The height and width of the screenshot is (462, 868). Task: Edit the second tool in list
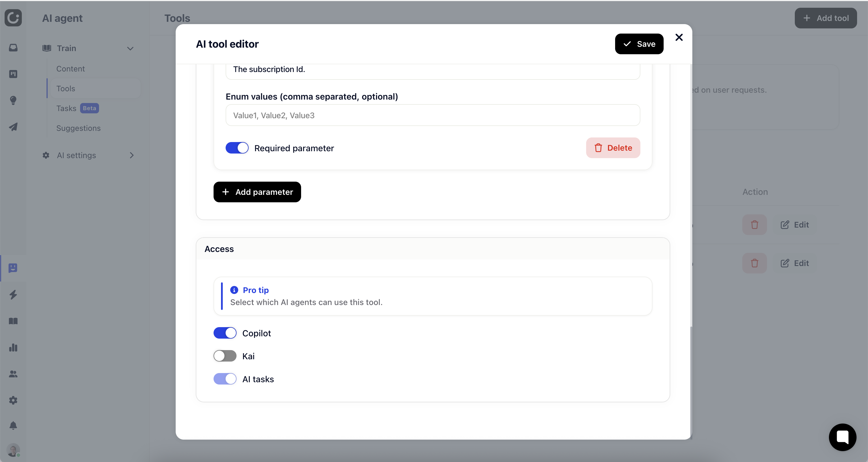(795, 263)
